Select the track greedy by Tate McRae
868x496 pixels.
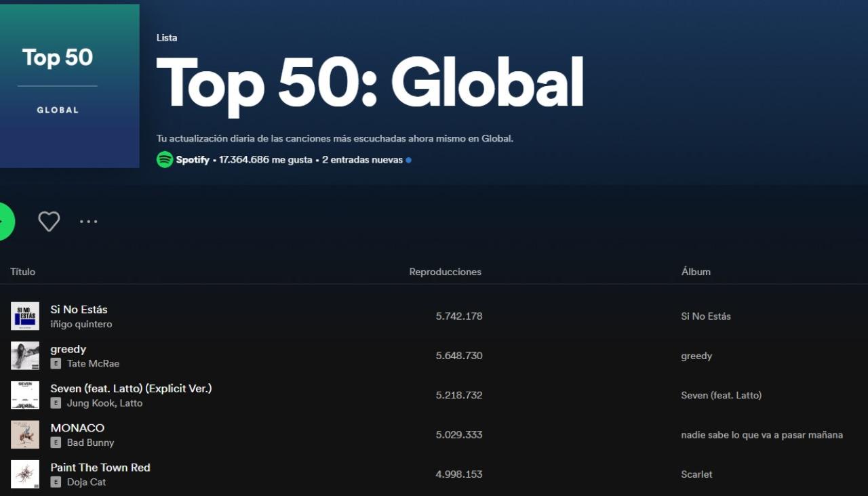coord(68,349)
